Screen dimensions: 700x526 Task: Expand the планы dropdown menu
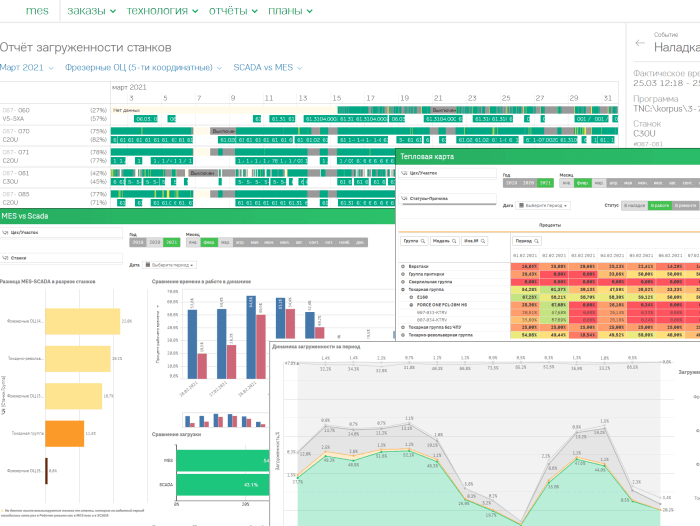(x=288, y=12)
